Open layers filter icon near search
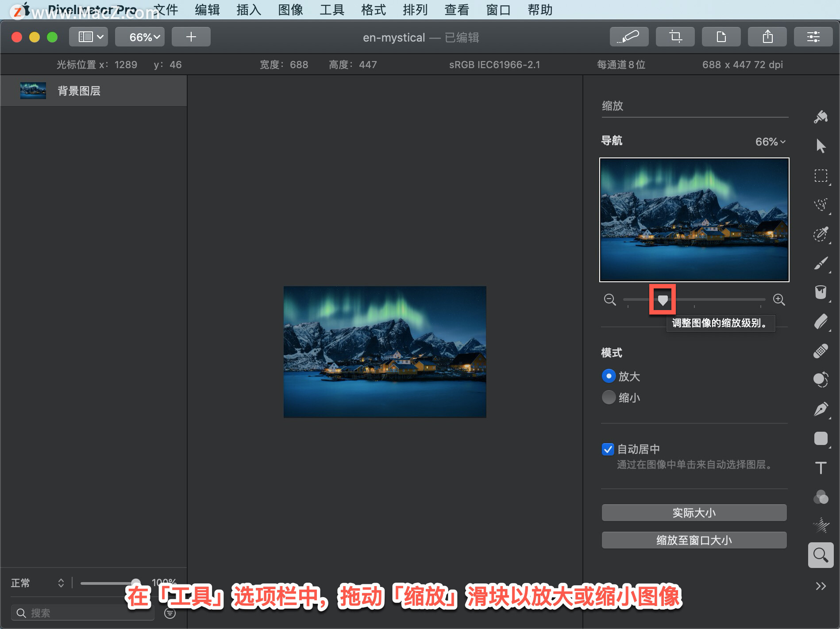The image size is (840, 629). (170, 613)
